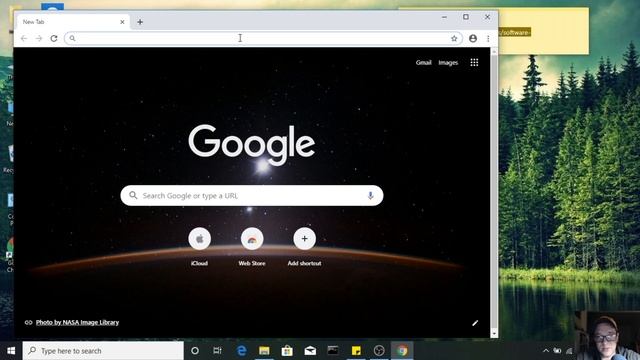Close the New Tab tab

click(x=122, y=22)
